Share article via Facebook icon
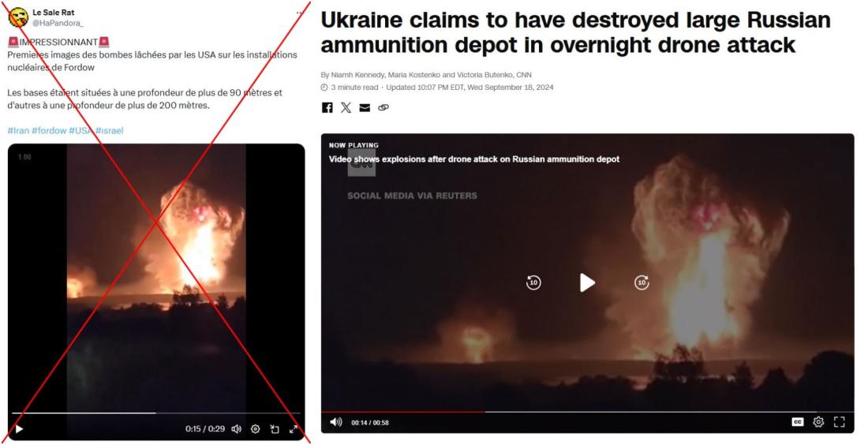The width and height of the screenshot is (868, 445). [327, 107]
